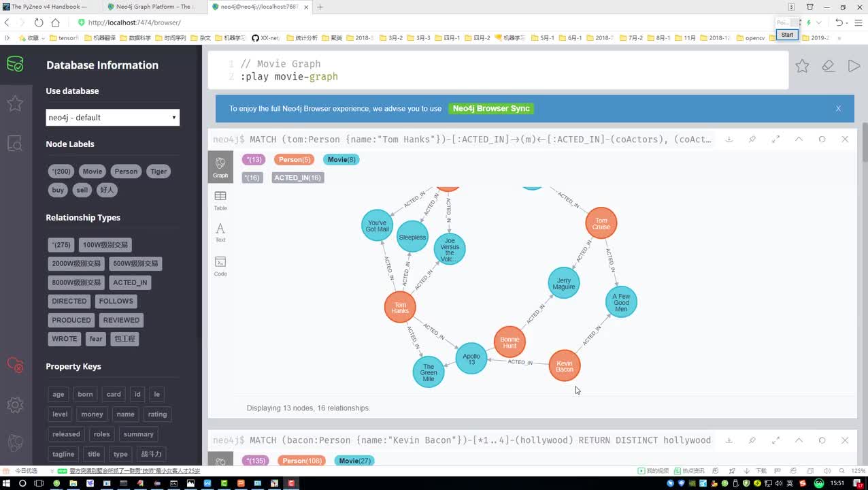This screenshot has width=868, height=490.
Task: Collapse the Kevin Bacon query frame
Action: point(799,440)
